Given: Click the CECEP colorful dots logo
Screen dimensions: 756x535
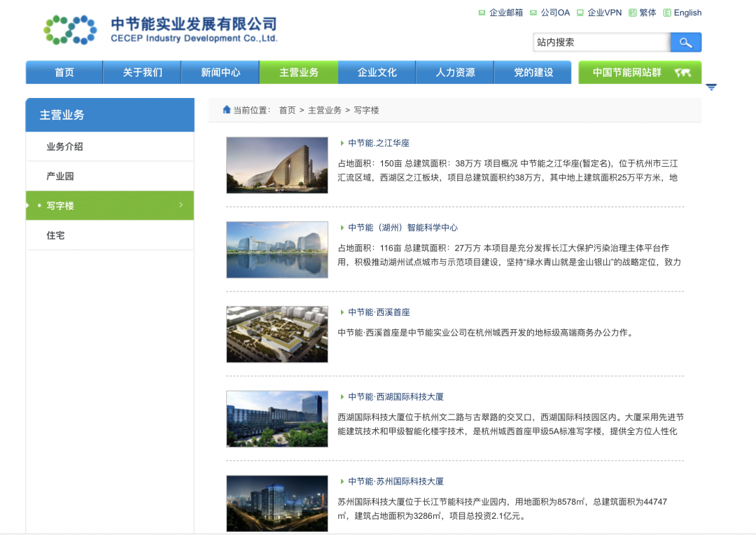Looking at the screenshot, I should (71, 30).
